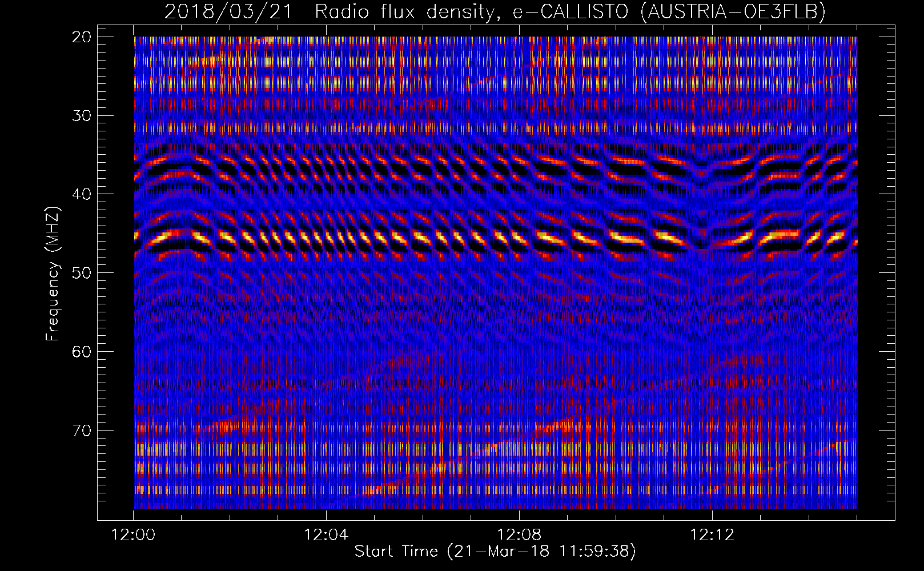
Task: Click the '20' frequency tick label
Action: click(82, 37)
